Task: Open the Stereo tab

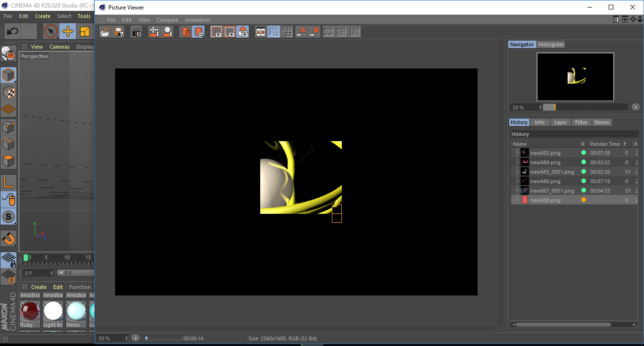Action: click(x=602, y=122)
